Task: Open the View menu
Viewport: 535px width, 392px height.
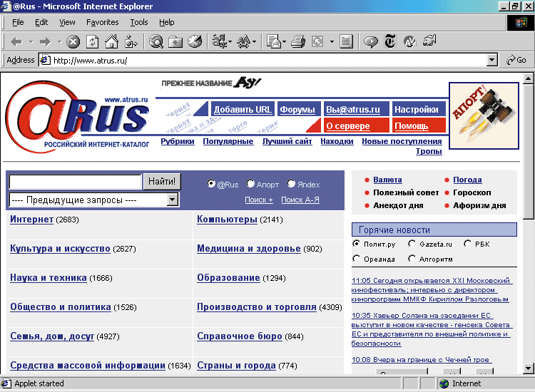Action: click(x=67, y=23)
